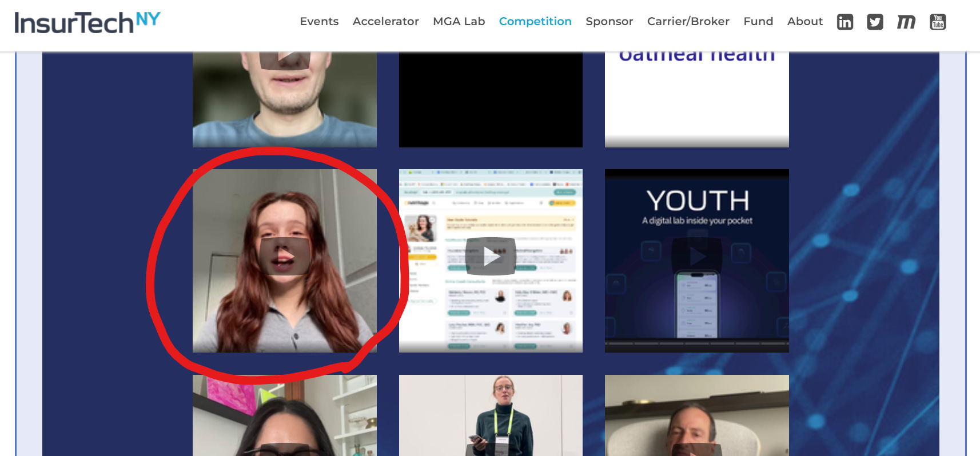The image size is (980, 456).
Task: Play the web dashboard screenshot video
Action: click(x=491, y=257)
